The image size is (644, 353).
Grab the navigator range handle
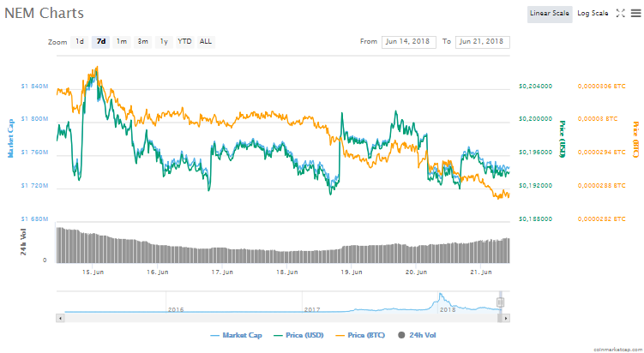coord(500,302)
